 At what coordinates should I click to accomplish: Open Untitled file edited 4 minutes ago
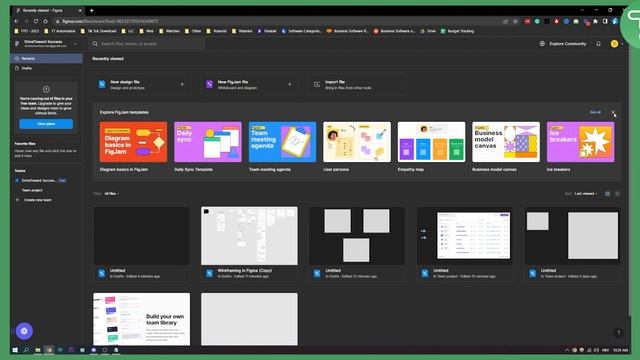coord(141,244)
